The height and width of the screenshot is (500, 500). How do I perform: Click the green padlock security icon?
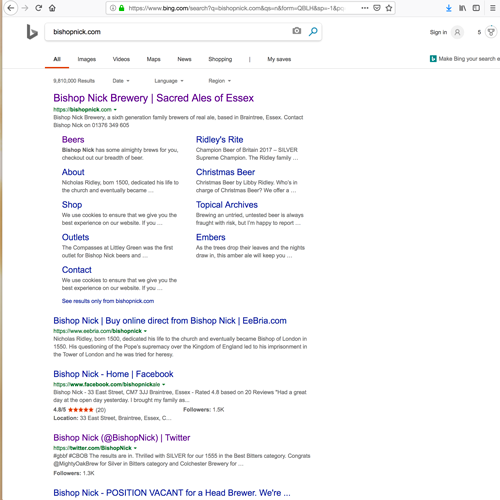click(x=121, y=8)
